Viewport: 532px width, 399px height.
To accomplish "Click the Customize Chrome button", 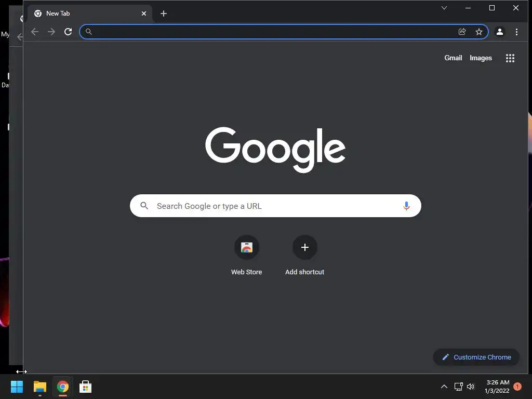I will click(x=476, y=357).
